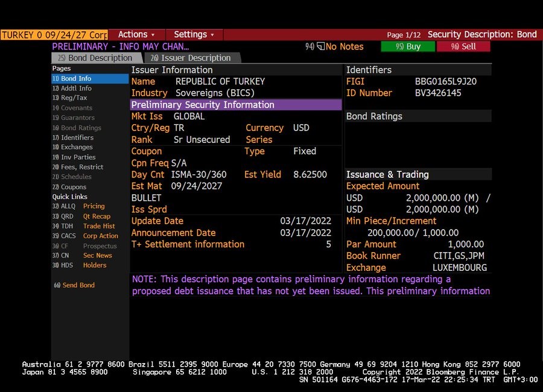
Task: Select the FIGI value BBG0165L9J20
Action: [x=446, y=81]
